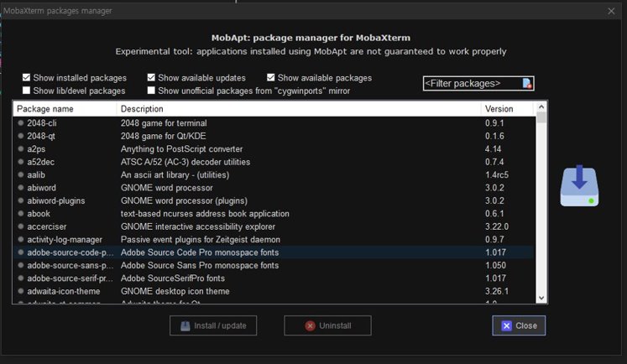
Task: Select the abiword-plugins package name
Action: [x=56, y=200]
